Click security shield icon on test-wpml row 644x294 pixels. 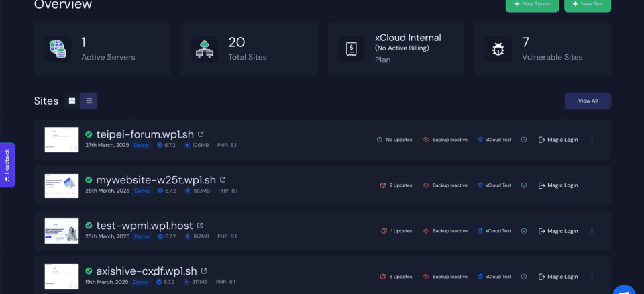click(x=524, y=231)
